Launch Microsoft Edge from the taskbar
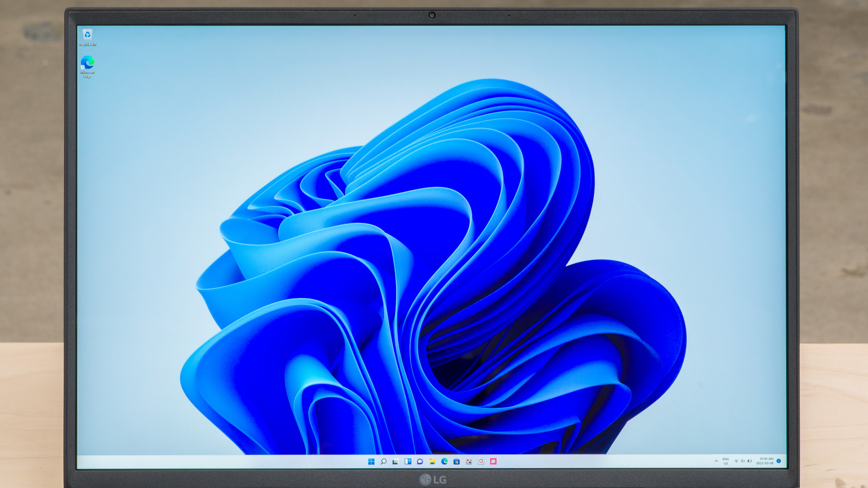Viewport: 868px width, 488px height. 444,461
